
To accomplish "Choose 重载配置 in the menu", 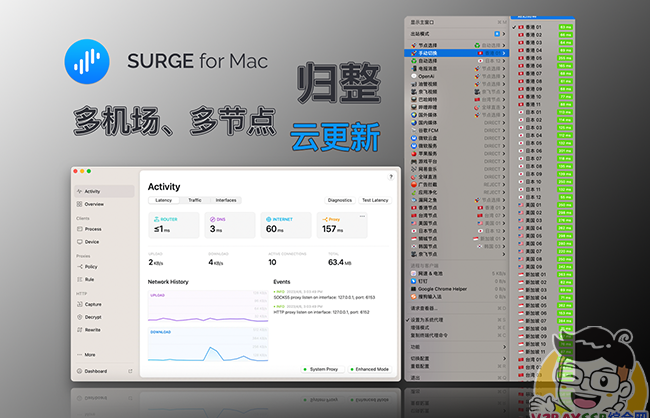I will 457,366.
